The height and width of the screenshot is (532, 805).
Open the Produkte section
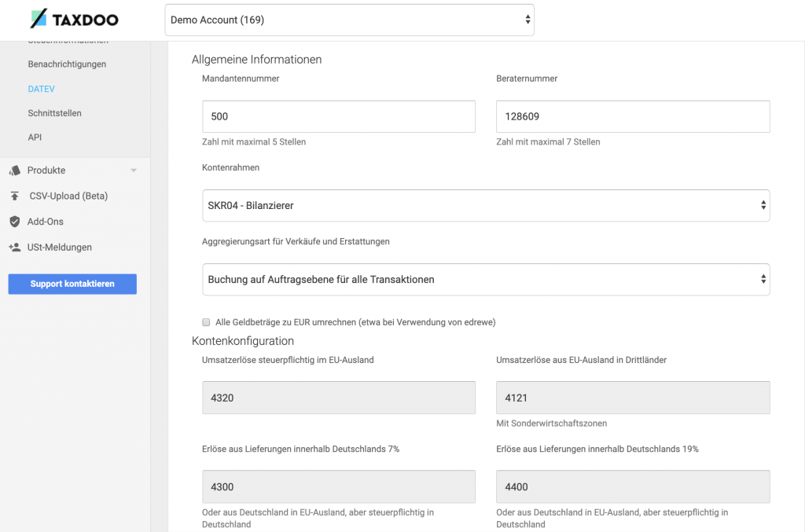(x=46, y=171)
